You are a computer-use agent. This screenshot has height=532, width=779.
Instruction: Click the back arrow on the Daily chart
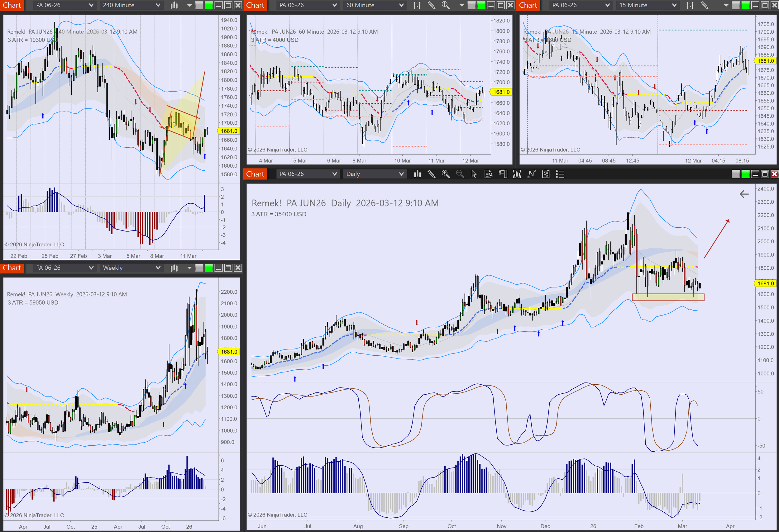click(744, 194)
